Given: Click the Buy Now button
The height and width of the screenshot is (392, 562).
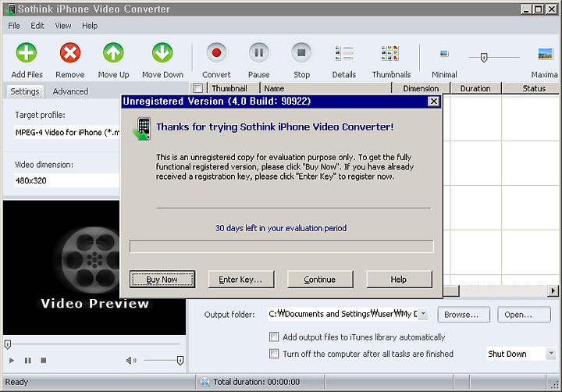Looking at the screenshot, I should 162,280.
